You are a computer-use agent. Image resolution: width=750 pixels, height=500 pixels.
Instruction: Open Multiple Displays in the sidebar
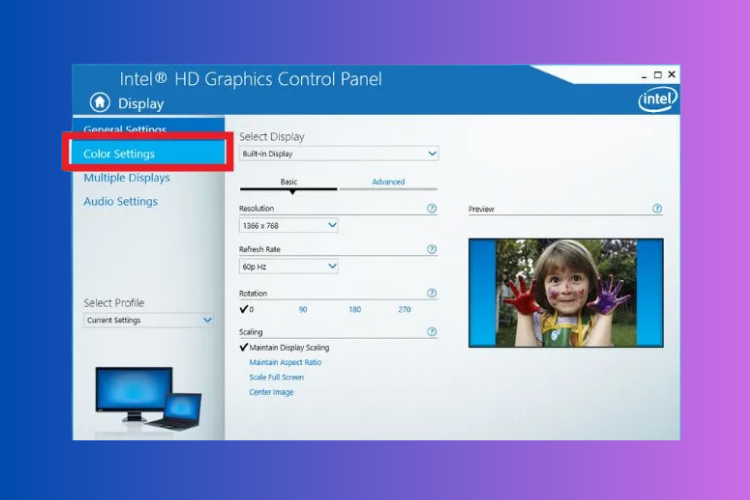coord(127,178)
